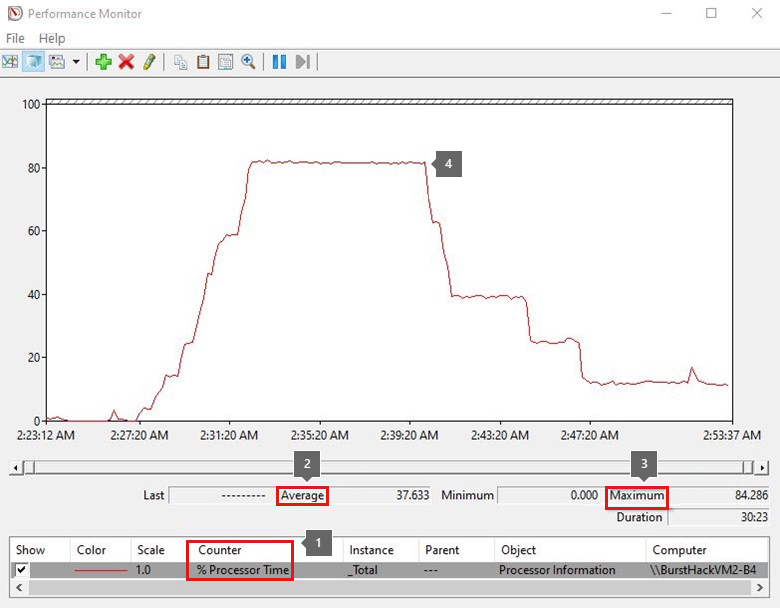The image size is (780, 608).
Task: Click the Last value field
Action: pyautogui.click(x=221, y=495)
